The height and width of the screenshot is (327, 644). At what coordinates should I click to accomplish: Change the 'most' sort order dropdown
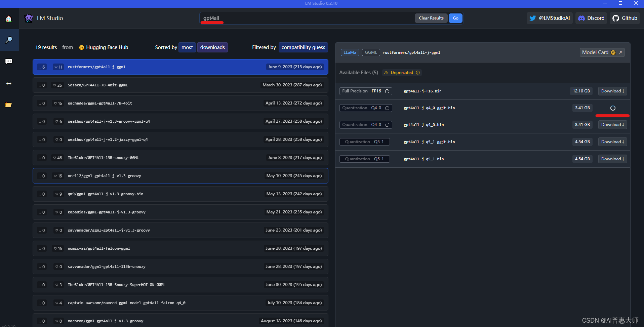pyautogui.click(x=187, y=47)
